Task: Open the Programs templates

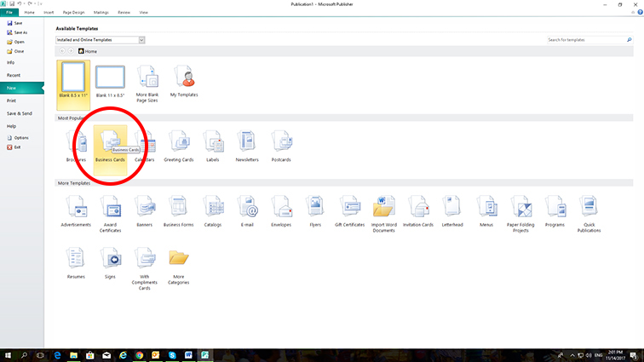Action: pyautogui.click(x=555, y=211)
